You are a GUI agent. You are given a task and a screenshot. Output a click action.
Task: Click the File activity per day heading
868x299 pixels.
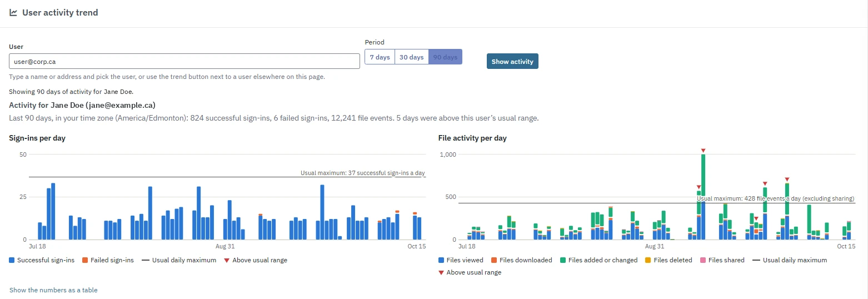click(x=472, y=138)
